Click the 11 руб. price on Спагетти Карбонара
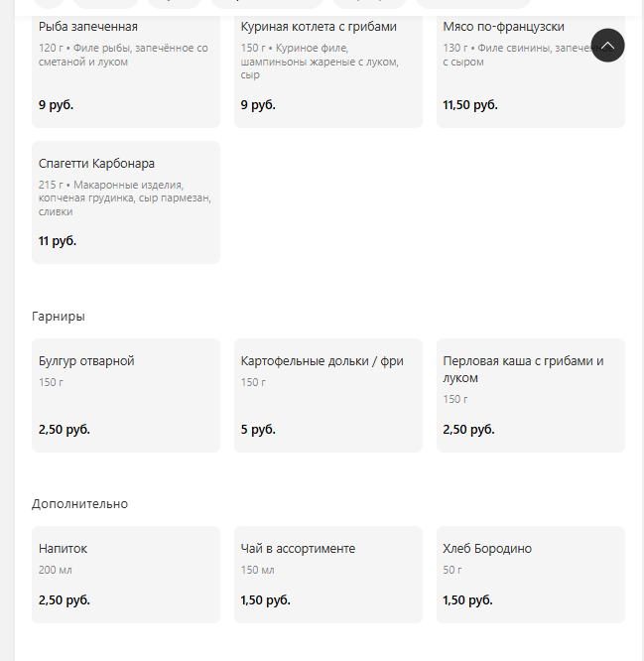The height and width of the screenshot is (661, 644). 58,241
